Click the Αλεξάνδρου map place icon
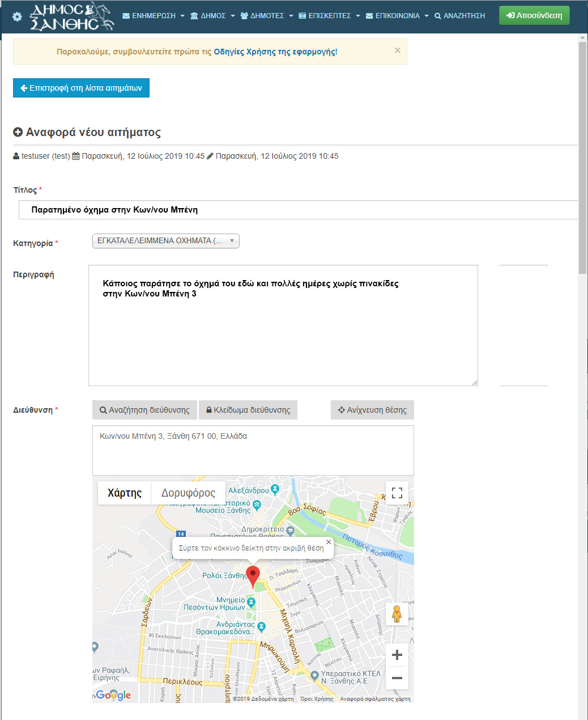The image size is (588, 720). pos(275,489)
